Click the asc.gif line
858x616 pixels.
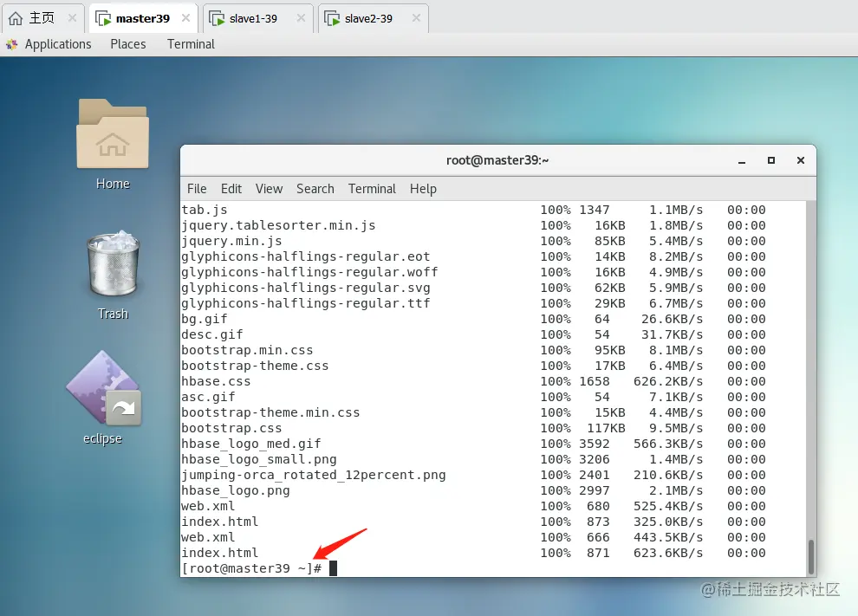(x=473, y=397)
